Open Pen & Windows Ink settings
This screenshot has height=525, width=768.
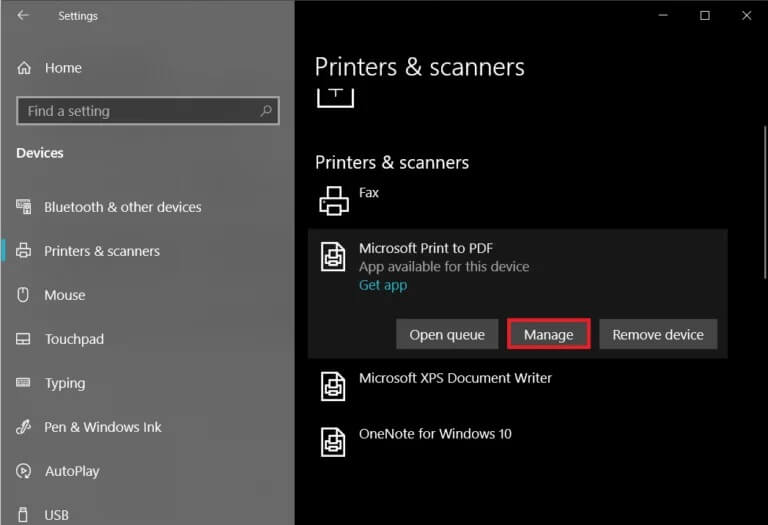(103, 427)
